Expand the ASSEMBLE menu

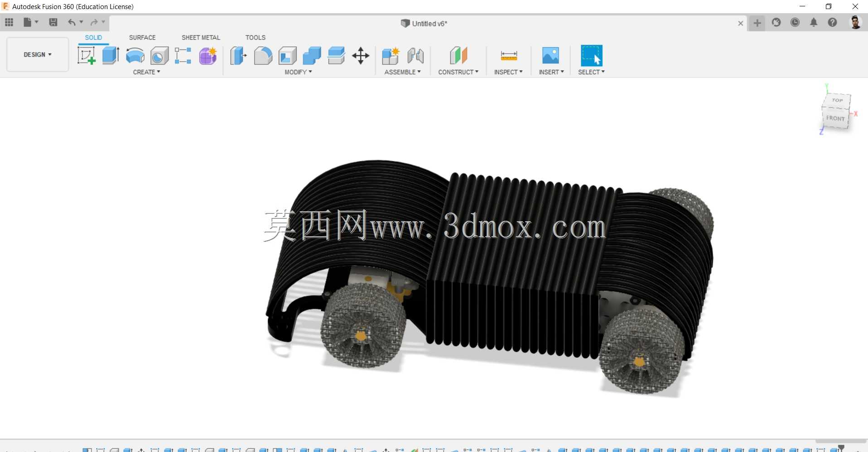pos(402,72)
